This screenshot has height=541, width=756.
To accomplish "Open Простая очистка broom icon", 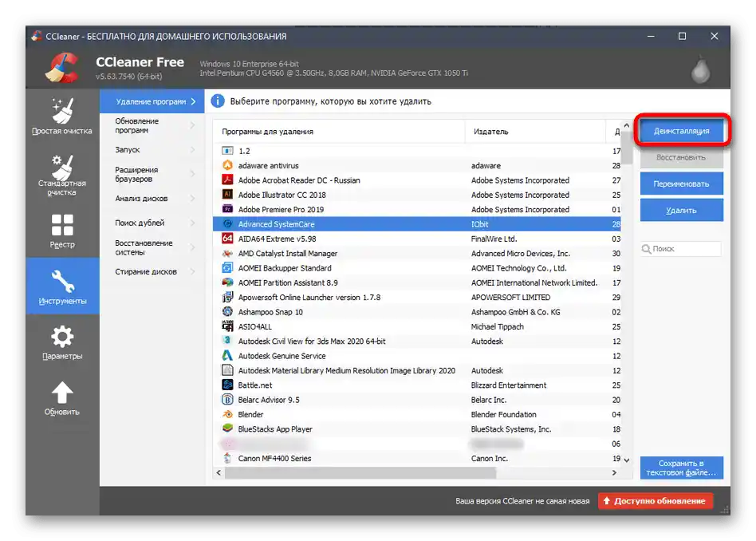I will tap(62, 111).
